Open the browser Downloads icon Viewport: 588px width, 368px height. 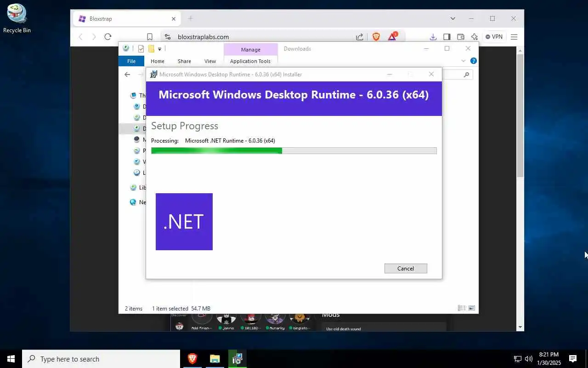(433, 37)
